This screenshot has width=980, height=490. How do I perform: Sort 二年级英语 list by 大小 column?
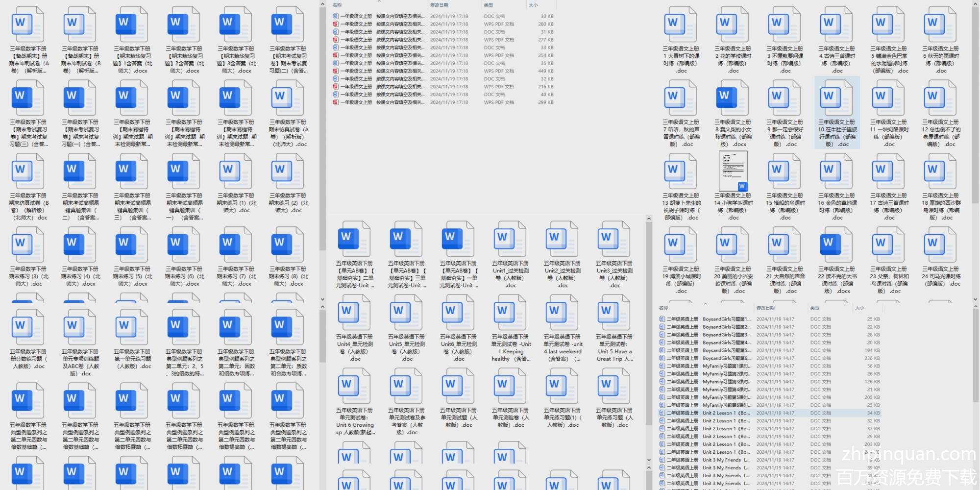[x=859, y=308]
